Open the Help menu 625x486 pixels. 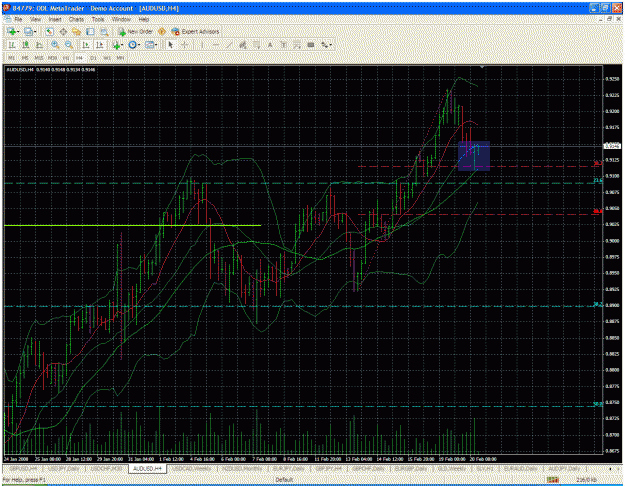coord(143,19)
